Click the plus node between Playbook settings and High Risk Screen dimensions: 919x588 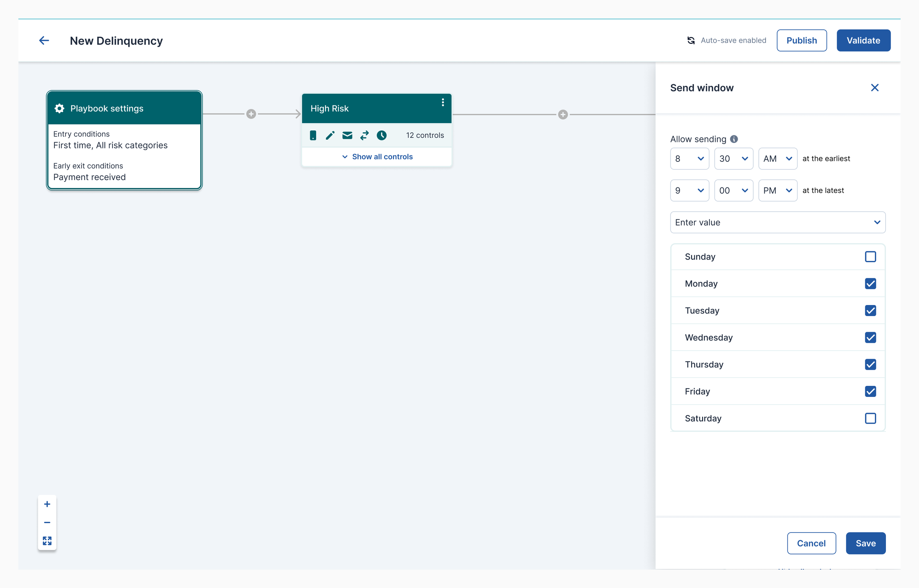click(x=251, y=114)
